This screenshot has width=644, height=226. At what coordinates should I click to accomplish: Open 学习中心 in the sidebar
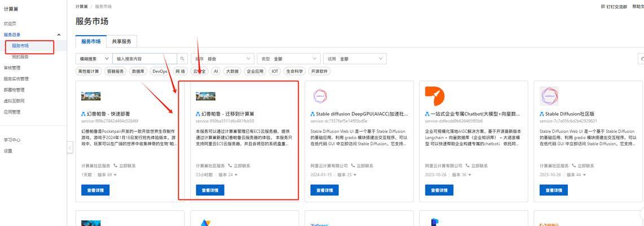pos(12,140)
